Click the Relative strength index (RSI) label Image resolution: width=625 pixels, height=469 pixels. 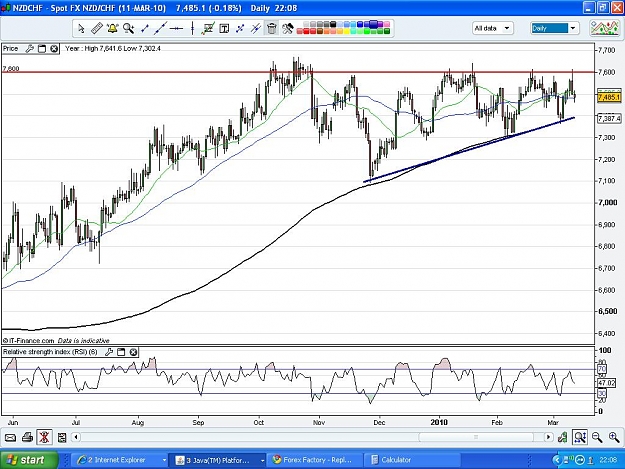[50, 352]
